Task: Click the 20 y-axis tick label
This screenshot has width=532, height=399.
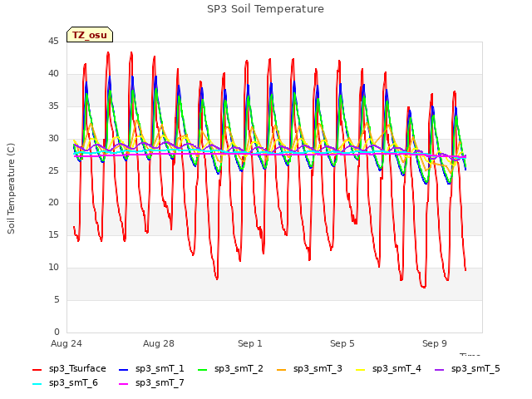Action: click(x=53, y=203)
